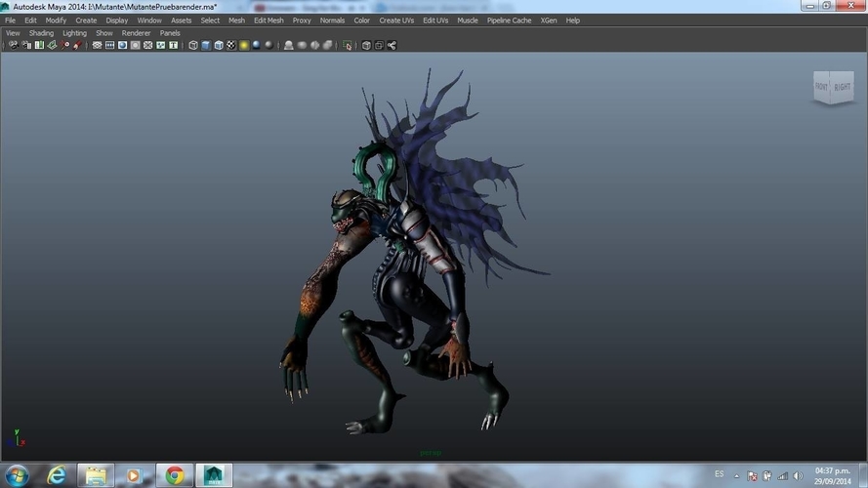Viewport: 868px width, 488px height.
Task: Open the Mesh menu
Action: (x=236, y=20)
